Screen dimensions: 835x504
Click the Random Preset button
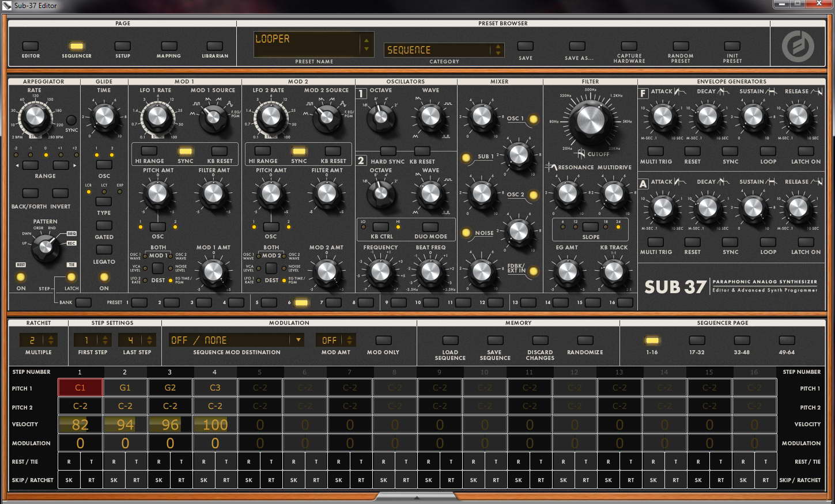pos(681,47)
